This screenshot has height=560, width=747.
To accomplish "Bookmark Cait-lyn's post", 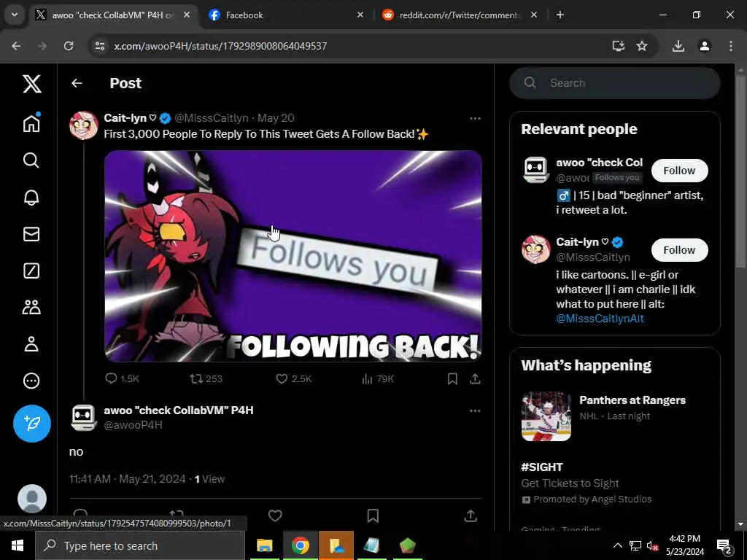I will [x=452, y=378].
